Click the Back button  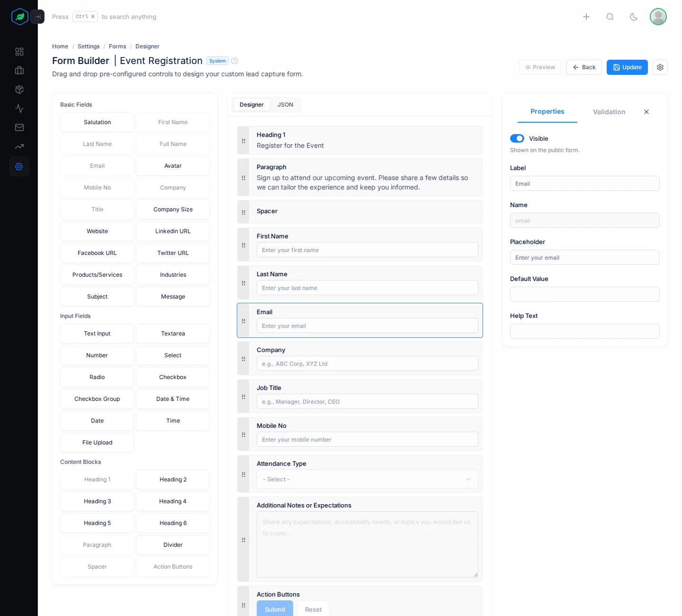pos(584,67)
